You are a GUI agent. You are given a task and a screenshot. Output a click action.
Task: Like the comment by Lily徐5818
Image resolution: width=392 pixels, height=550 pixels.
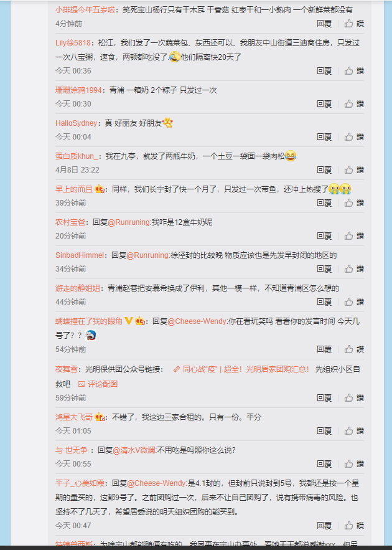click(x=354, y=71)
